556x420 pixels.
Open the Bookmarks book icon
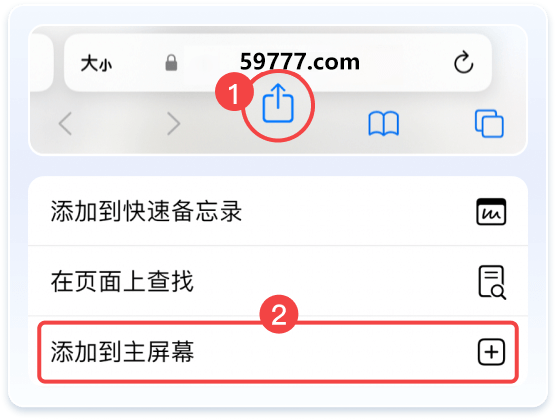pyautogui.click(x=384, y=124)
